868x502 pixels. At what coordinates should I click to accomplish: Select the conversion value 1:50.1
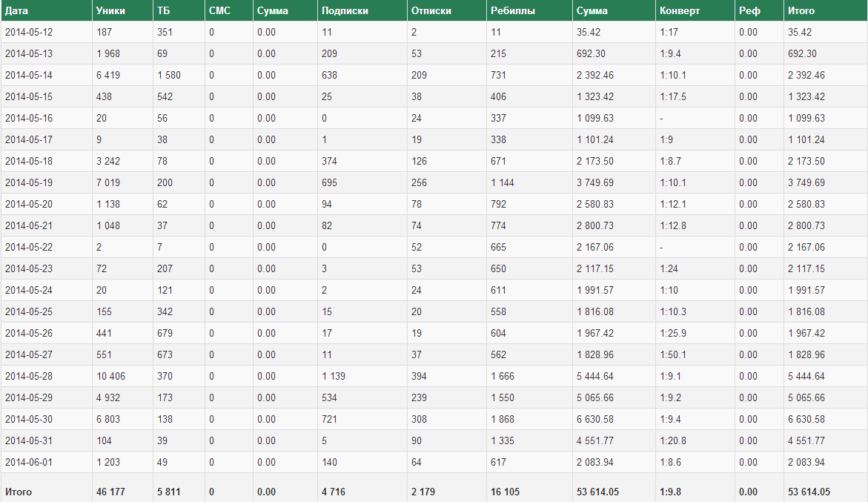673,355
